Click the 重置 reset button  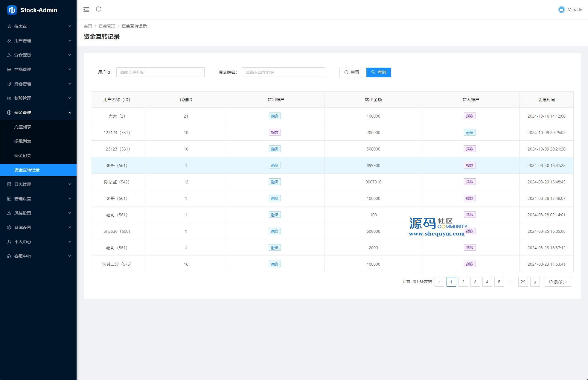pos(351,72)
